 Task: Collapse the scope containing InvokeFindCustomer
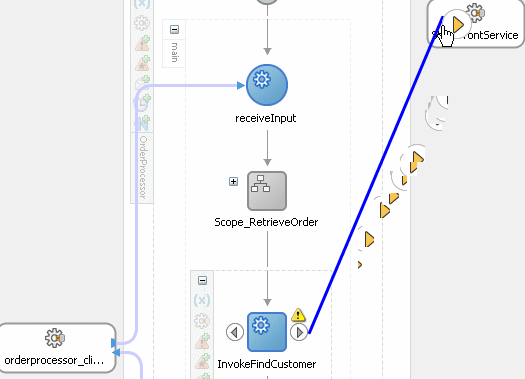click(x=202, y=280)
